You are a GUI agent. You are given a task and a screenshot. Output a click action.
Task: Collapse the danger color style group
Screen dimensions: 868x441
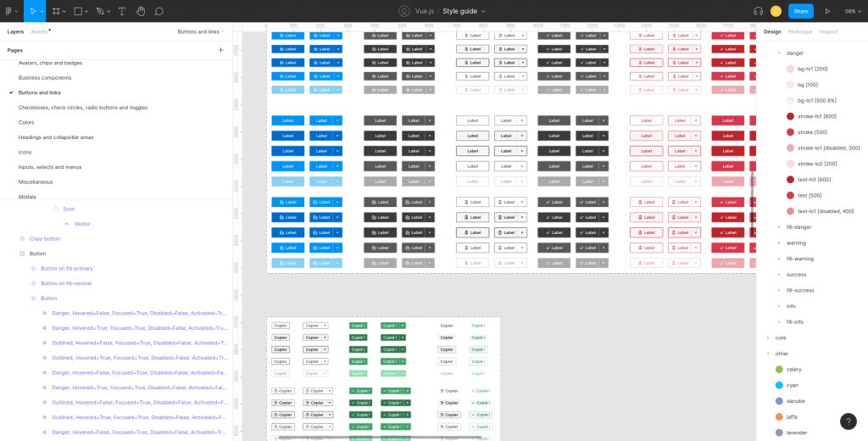779,53
